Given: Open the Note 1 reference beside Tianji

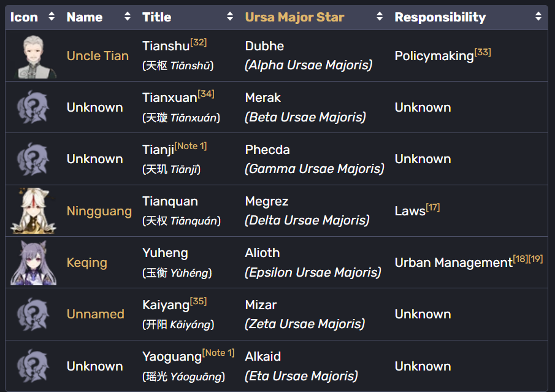Looking at the screenshot, I should point(190,146).
